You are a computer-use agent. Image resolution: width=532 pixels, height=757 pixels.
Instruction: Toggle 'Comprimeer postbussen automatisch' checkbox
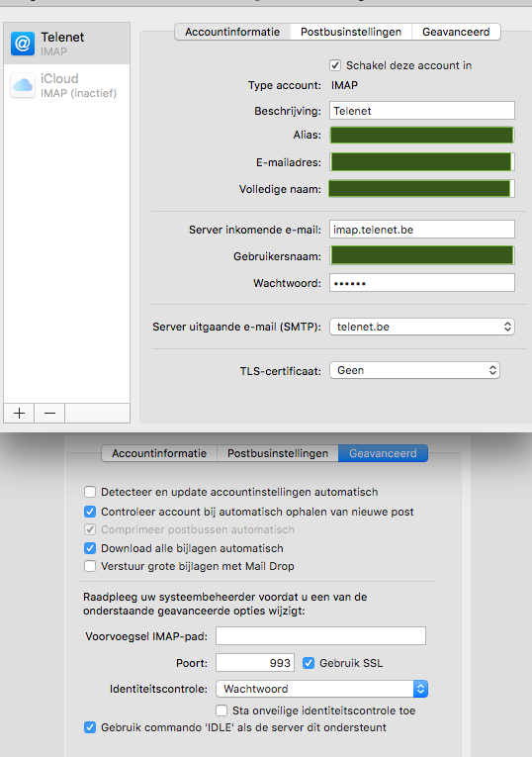coord(90,529)
